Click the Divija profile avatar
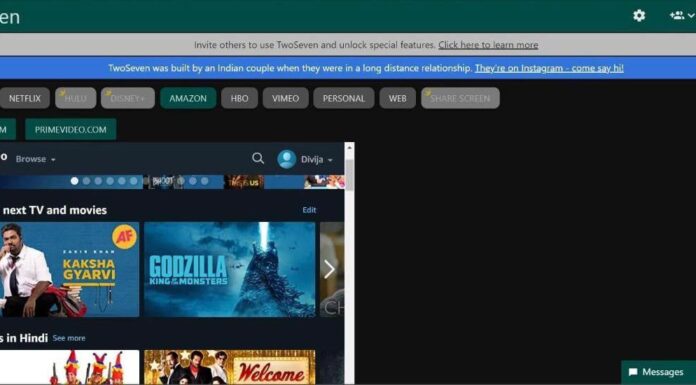696x385 pixels. click(x=287, y=159)
